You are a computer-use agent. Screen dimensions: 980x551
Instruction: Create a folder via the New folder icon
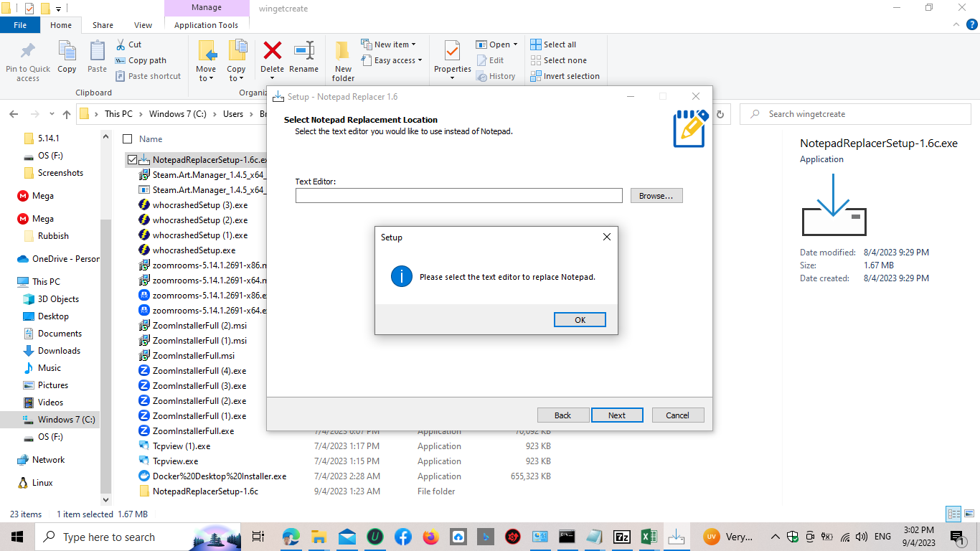coord(342,60)
